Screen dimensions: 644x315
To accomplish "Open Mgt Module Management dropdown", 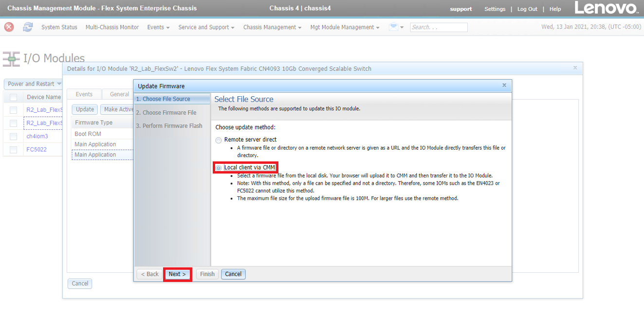I will (x=345, y=27).
